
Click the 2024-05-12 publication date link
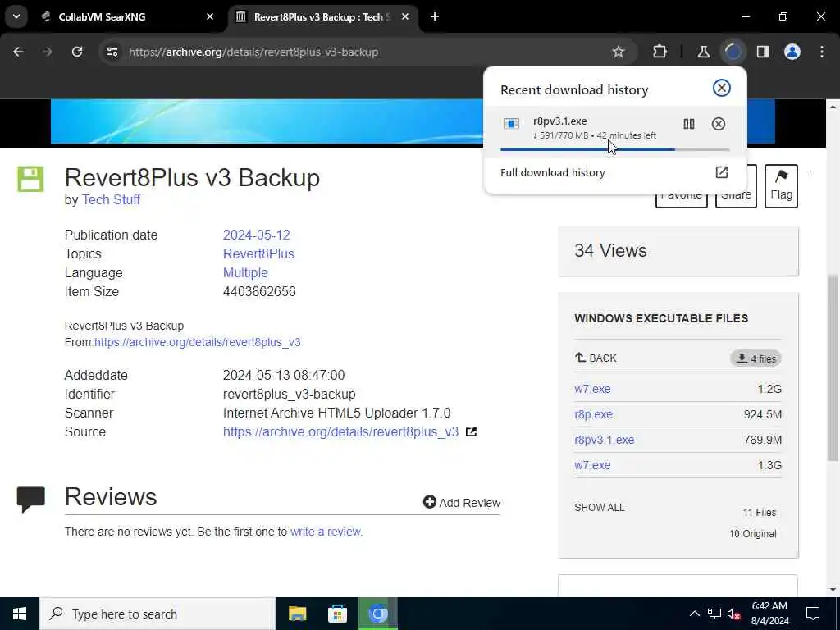point(256,235)
